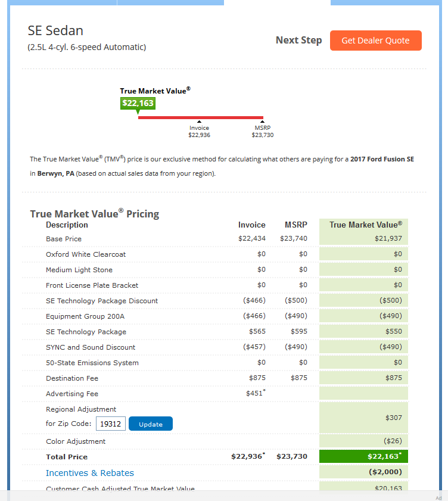Click the True Market Value Pricing heading
This screenshot has width=448, height=501.
click(95, 214)
